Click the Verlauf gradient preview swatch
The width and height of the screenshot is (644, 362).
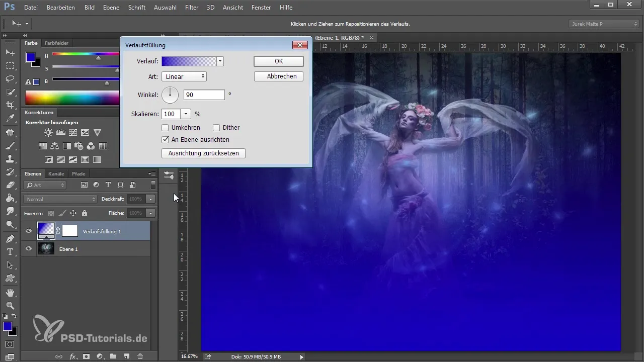coord(189,61)
